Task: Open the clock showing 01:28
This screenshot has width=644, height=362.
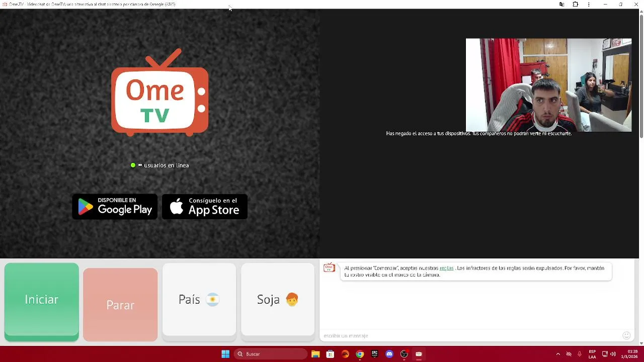Action: click(x=629, y=354)
